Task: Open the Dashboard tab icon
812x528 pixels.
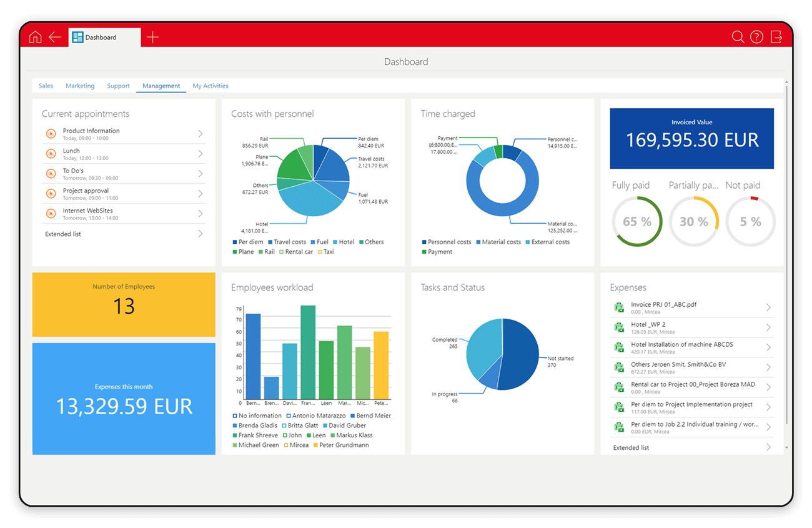Action: coord(77,37)
